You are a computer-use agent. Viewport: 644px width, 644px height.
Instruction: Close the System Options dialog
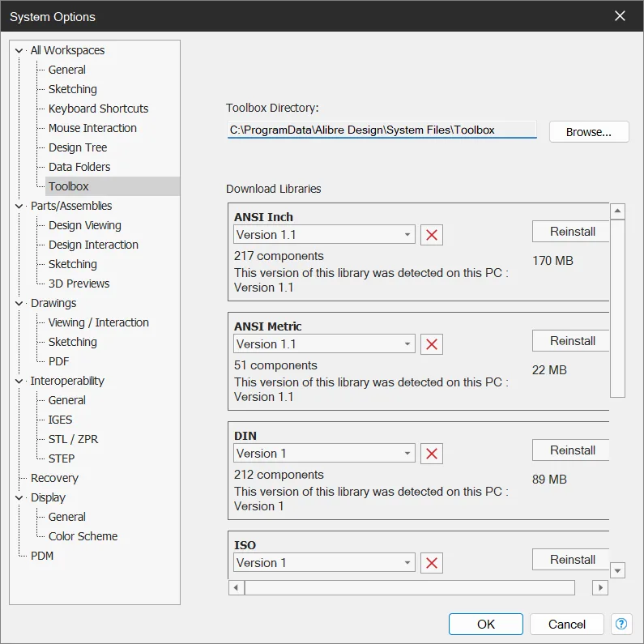point(620,16)
